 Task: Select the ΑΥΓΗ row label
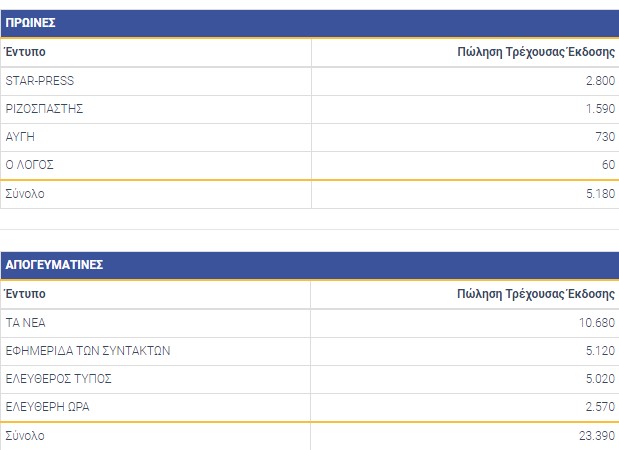click(x=21, y=137)
